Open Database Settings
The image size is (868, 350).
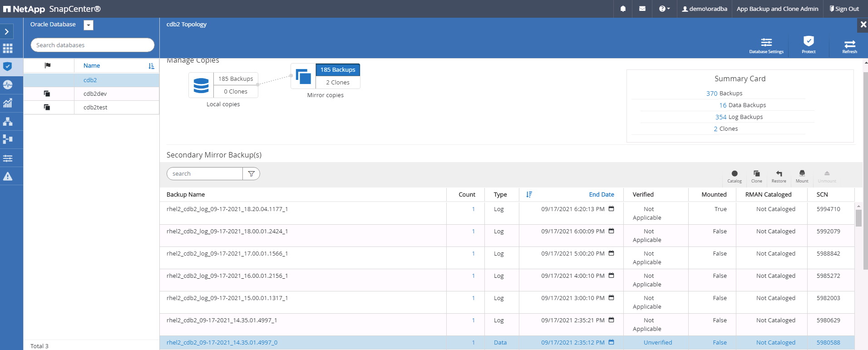coord(766,45)
